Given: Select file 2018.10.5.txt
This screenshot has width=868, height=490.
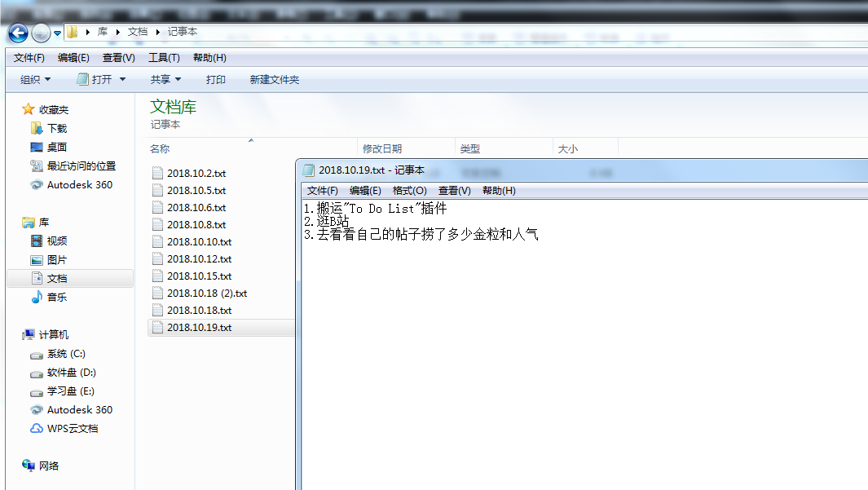Looking at the screenshot, I should click(196, 191).
